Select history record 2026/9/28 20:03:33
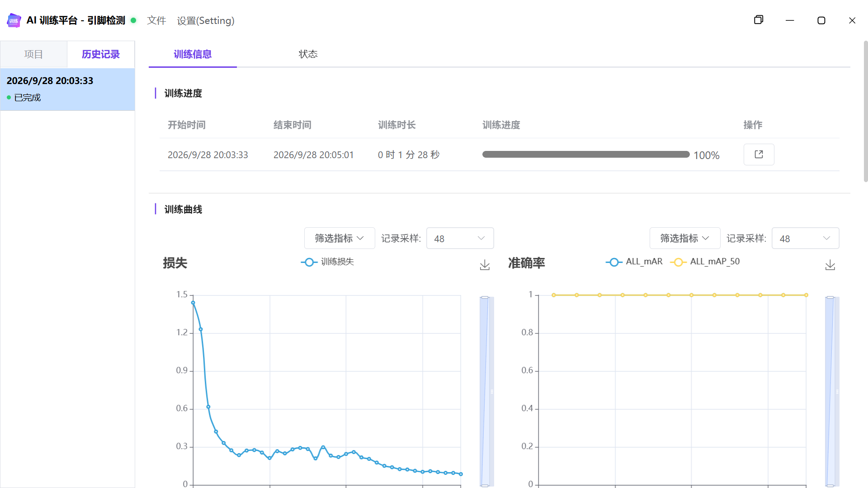This screenshot has height=488, width=868. (x=67, y=89)
